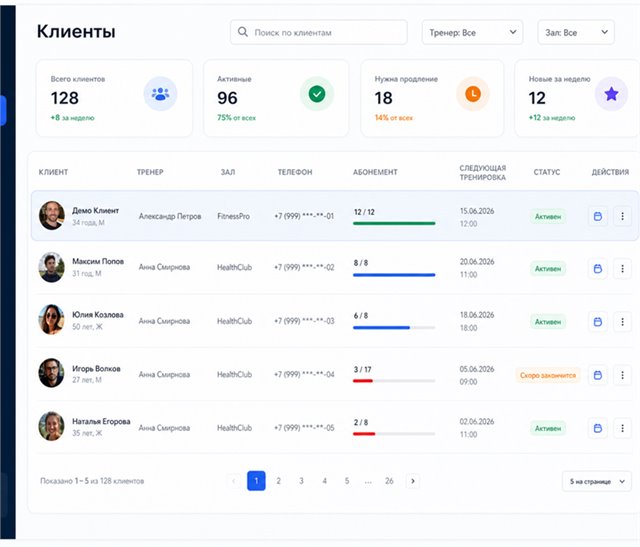Open more actions for Игорь Волков

(x=622, y=375)
